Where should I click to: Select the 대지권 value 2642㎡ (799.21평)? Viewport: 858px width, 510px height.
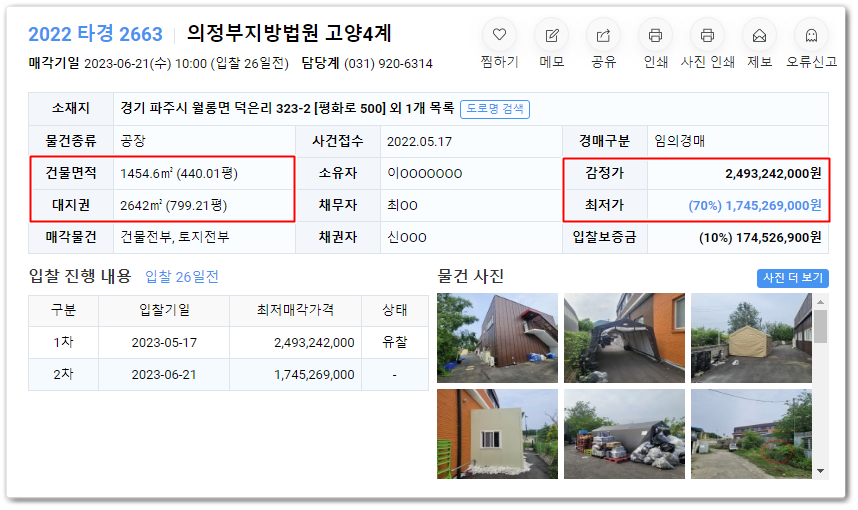pyautogui.click(x=173, y=206)
